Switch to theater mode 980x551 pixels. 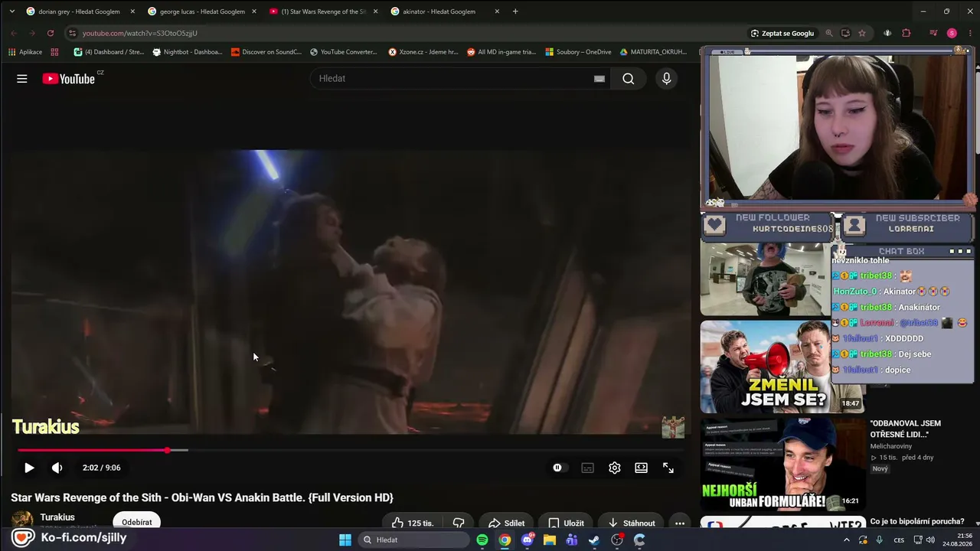coord(641,468)
